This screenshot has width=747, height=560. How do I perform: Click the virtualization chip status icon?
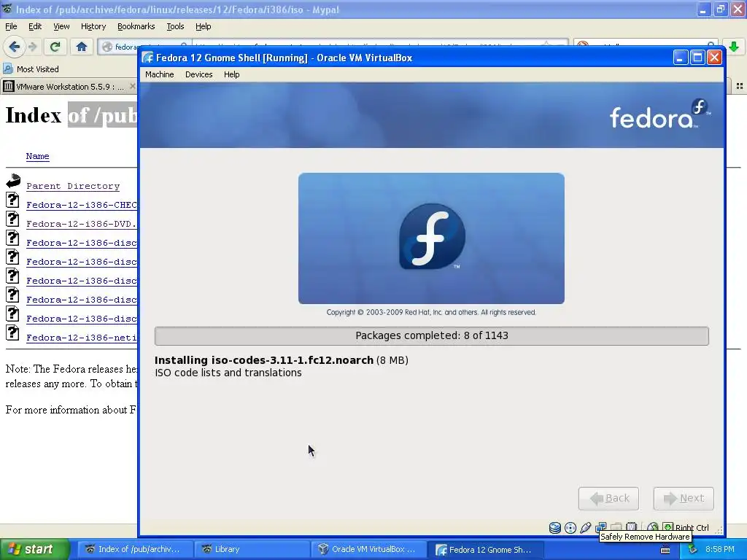pyautogui.click(x=631, y=526)
